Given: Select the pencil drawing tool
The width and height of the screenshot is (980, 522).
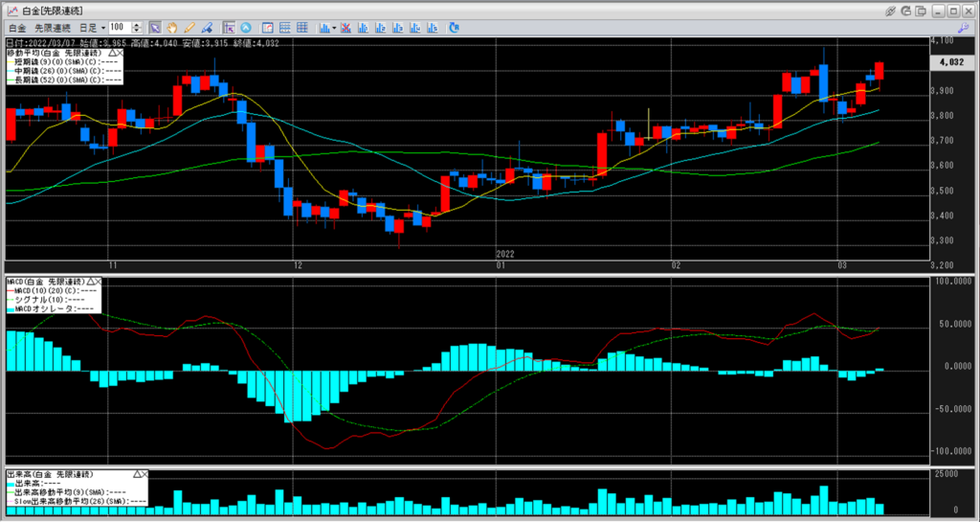Looking at the screenshot, I should 189,28.
